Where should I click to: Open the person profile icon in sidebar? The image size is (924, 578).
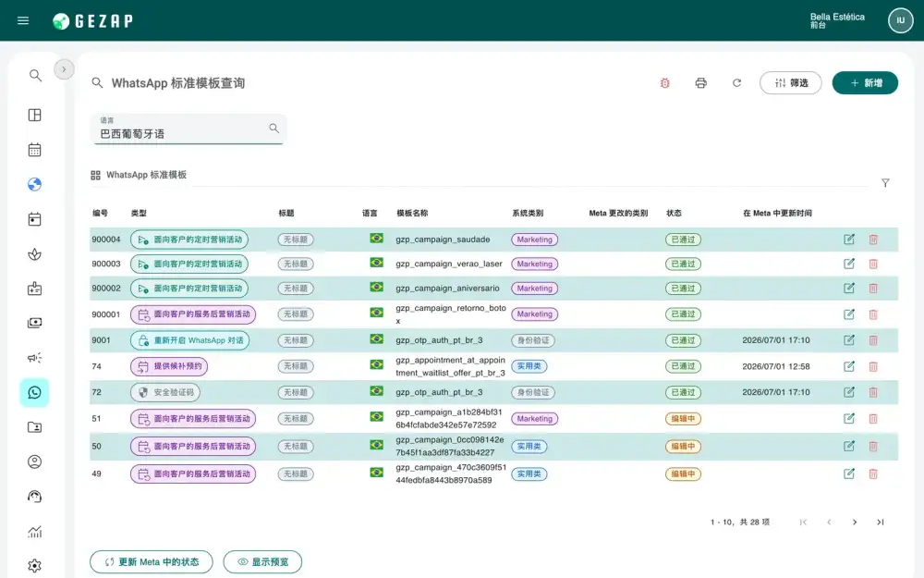click(35, 461)
